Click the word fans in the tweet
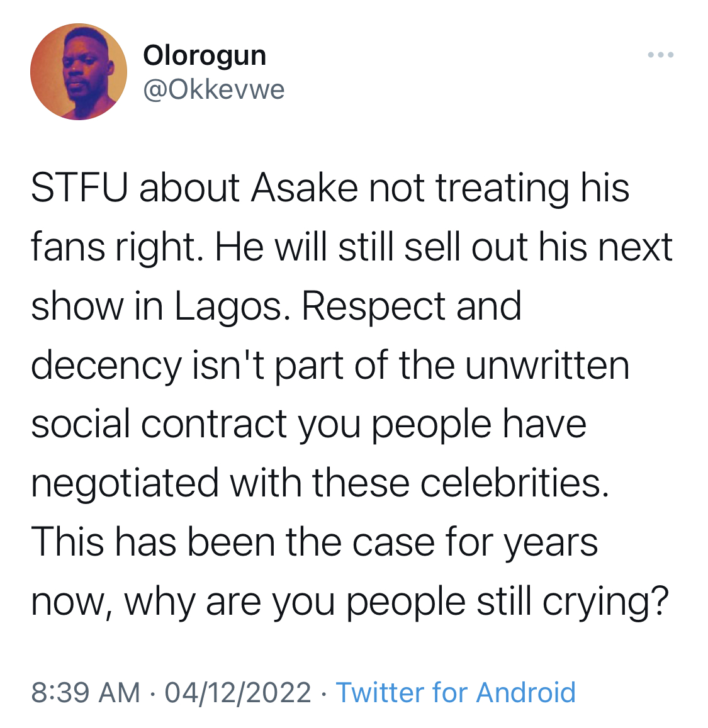Image resolution: width=708 pixels, height=728 pixels. [x=68, y=247]
